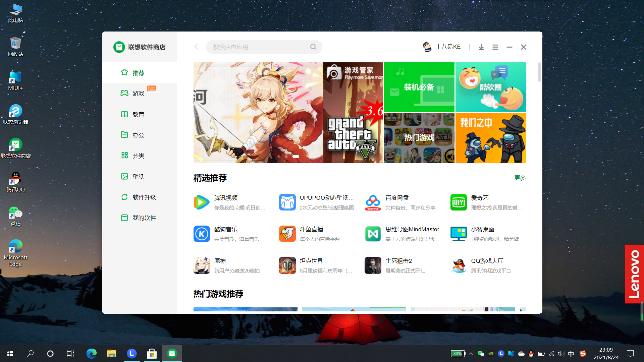Open the 我们之中 banner tile

pyautogui.click(x=490, y=138)
